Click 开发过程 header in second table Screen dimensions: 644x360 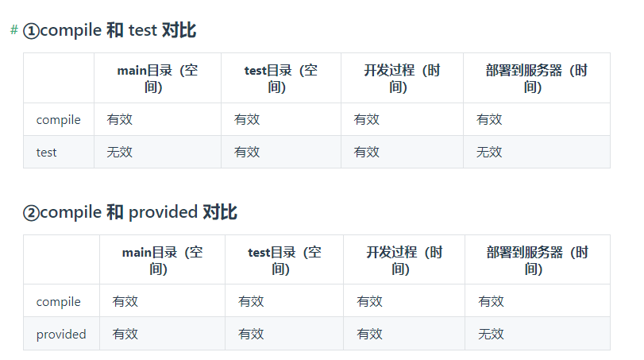click(404, 260)
